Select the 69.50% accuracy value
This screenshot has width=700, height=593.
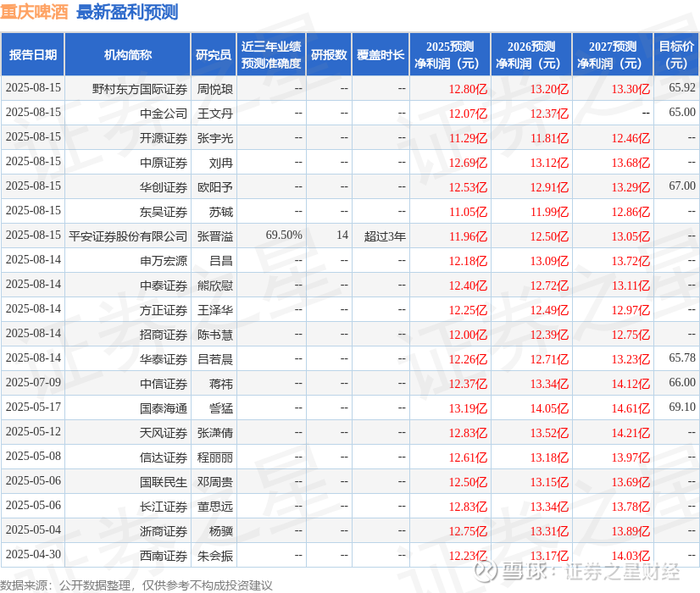pyautogui.click(x=284, y=236)
